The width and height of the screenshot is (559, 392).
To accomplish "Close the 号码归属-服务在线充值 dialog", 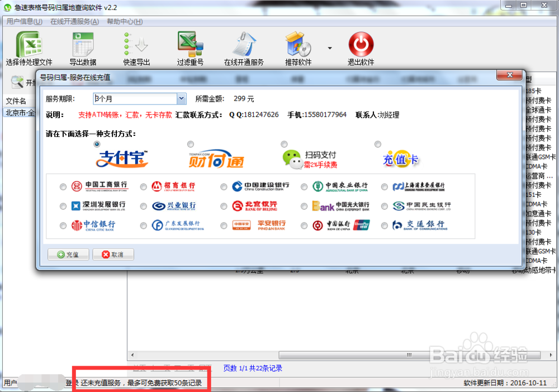I will point(509,75).
